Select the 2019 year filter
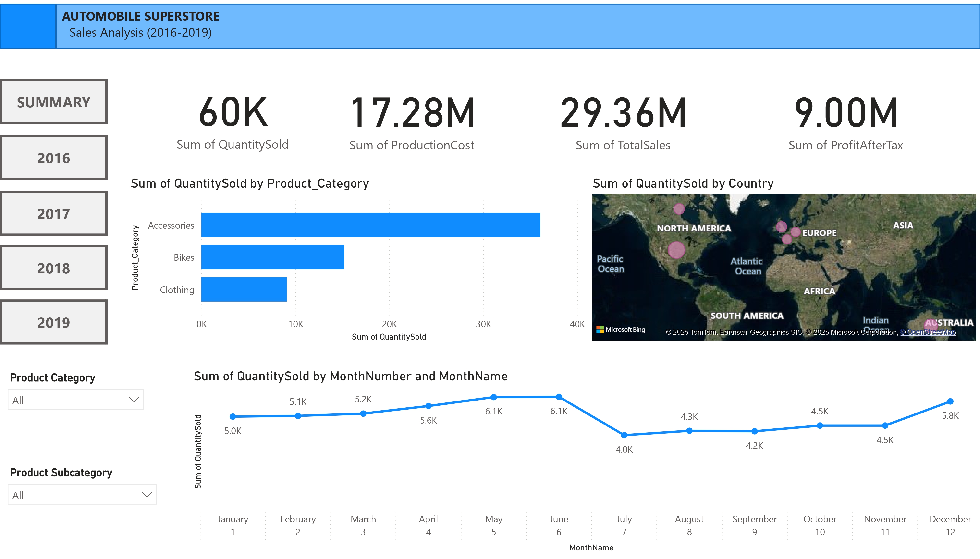980x559 pixels. (x=53, y=323)
